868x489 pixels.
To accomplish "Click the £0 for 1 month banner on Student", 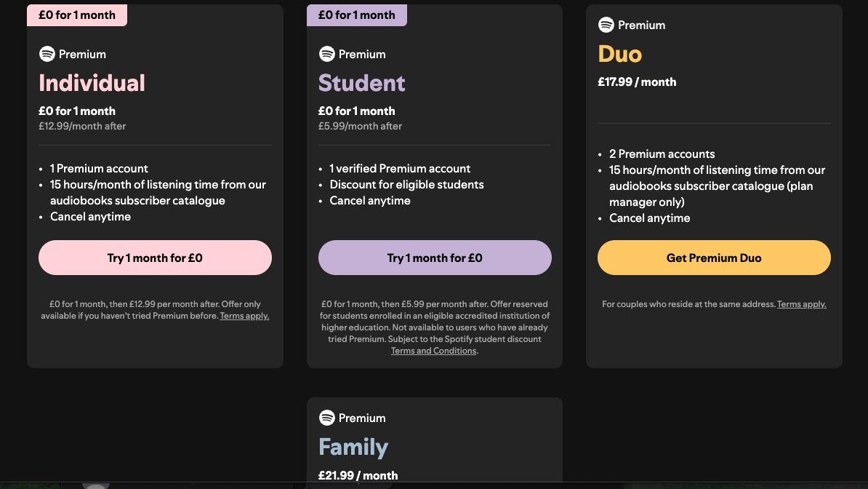I will tap(356, 14).
